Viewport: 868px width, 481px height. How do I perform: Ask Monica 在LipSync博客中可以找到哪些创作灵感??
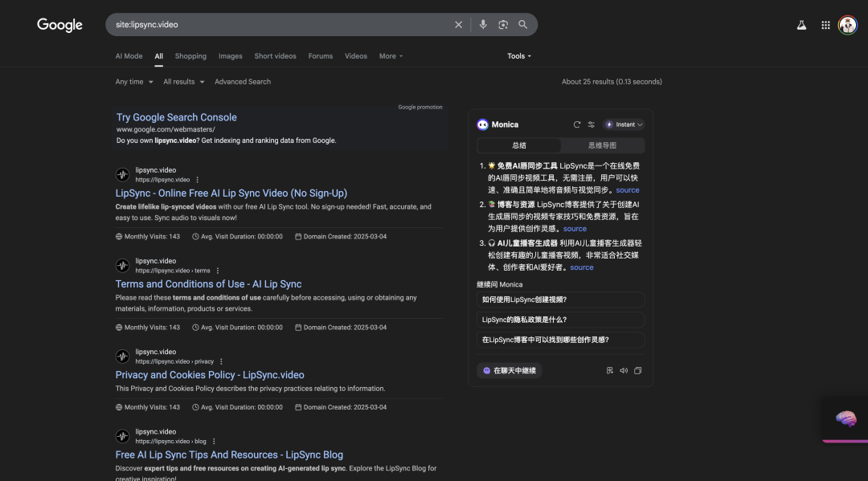560,340
